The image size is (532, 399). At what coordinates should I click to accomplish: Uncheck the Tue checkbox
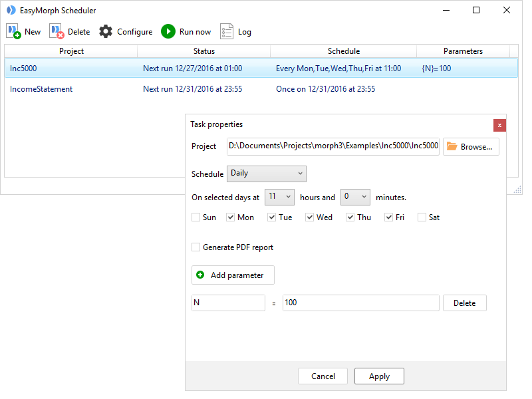click(x=271, y=217)
